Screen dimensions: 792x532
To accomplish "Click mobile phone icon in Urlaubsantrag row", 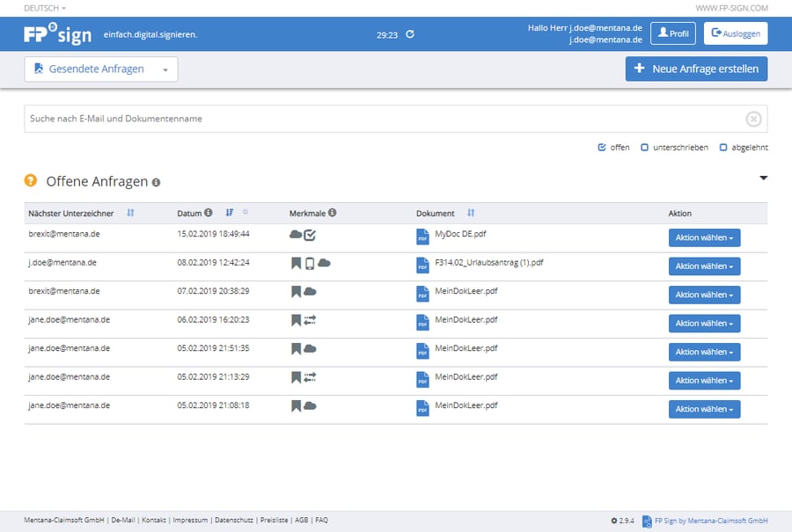I will point(310,263).
